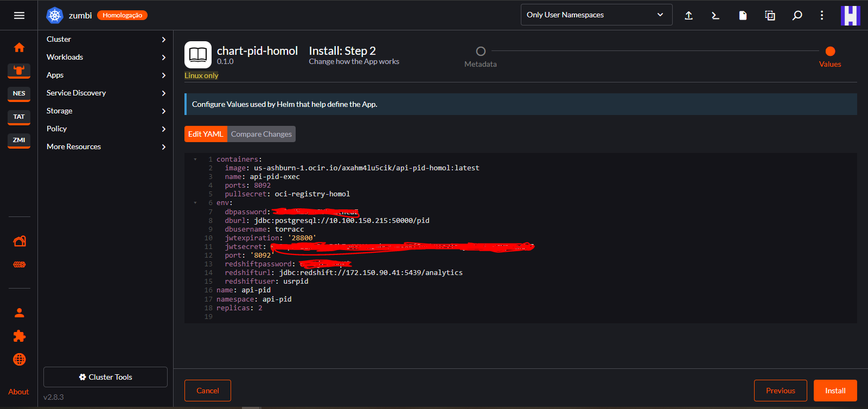Click the Download KubeConfig file icon

click(743, 15)
